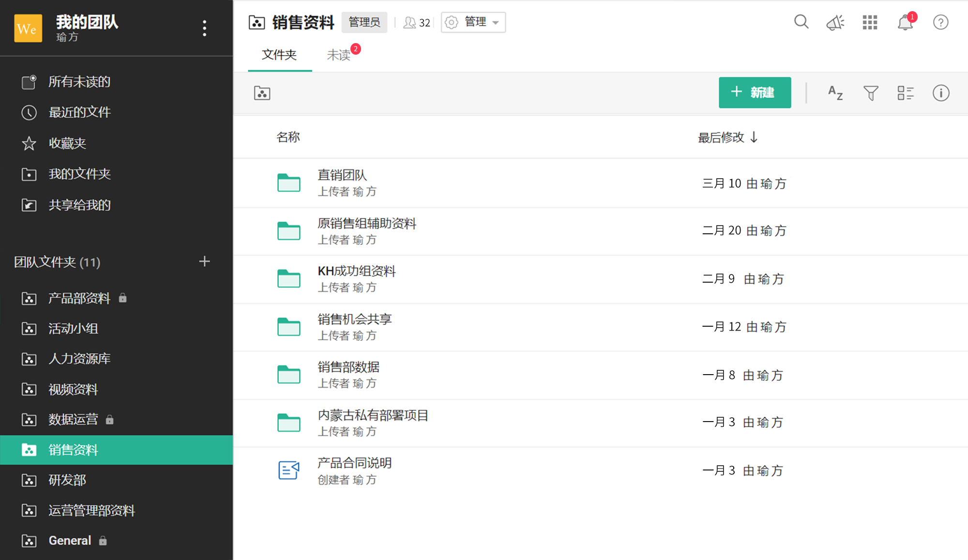Open the apps grid launcher
The image size is (968, 560).
tap(870, 22)
